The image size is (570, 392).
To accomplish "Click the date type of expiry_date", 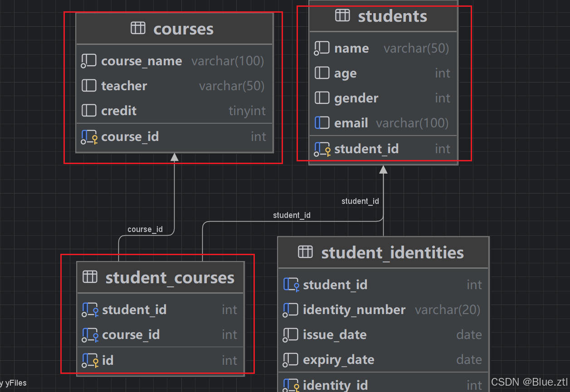I will pos(469,360).
